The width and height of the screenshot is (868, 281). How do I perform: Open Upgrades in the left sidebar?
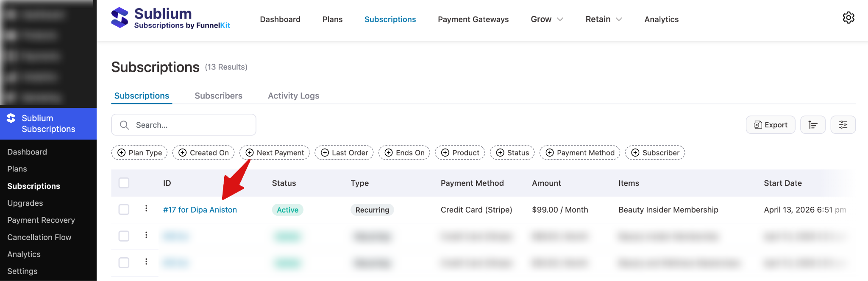coord(25,203)
